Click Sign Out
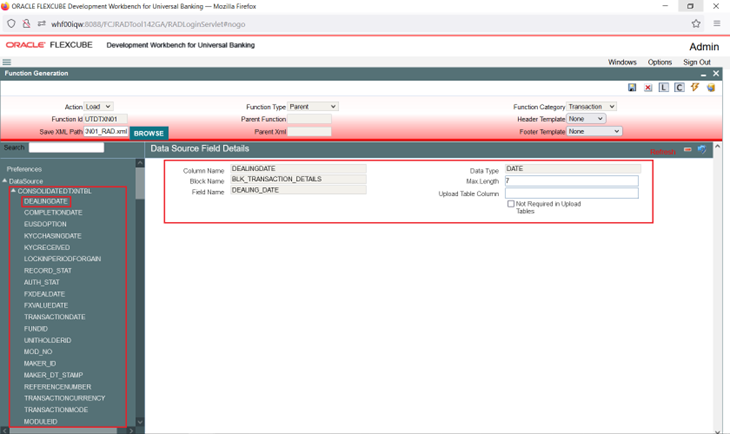 [x=696, y=62]
